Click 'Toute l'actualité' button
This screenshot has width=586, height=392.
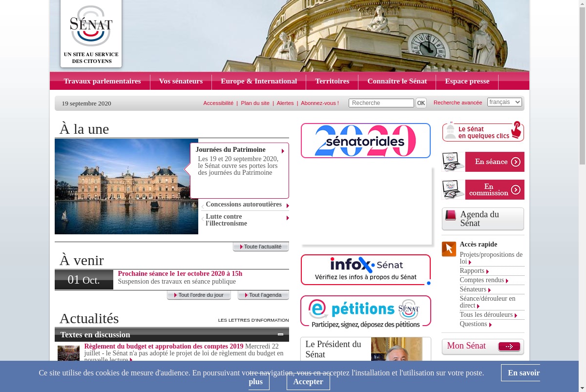(x=261, y=247)
